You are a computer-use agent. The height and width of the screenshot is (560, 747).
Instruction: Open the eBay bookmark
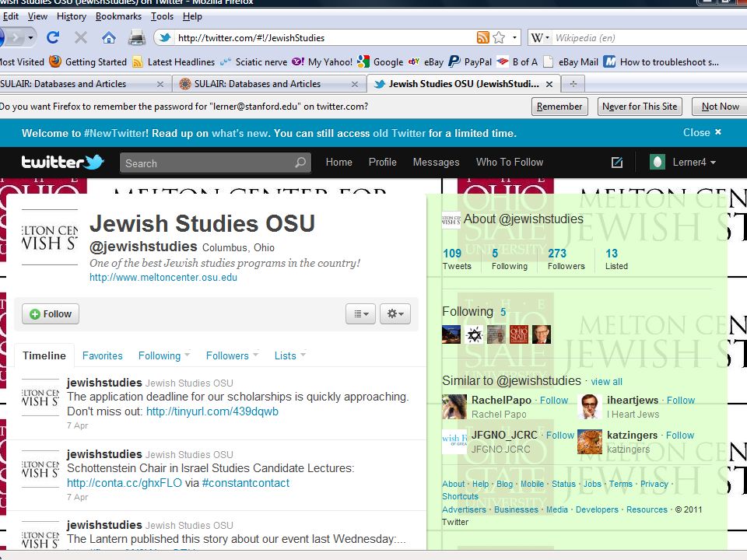coord(426,62)
